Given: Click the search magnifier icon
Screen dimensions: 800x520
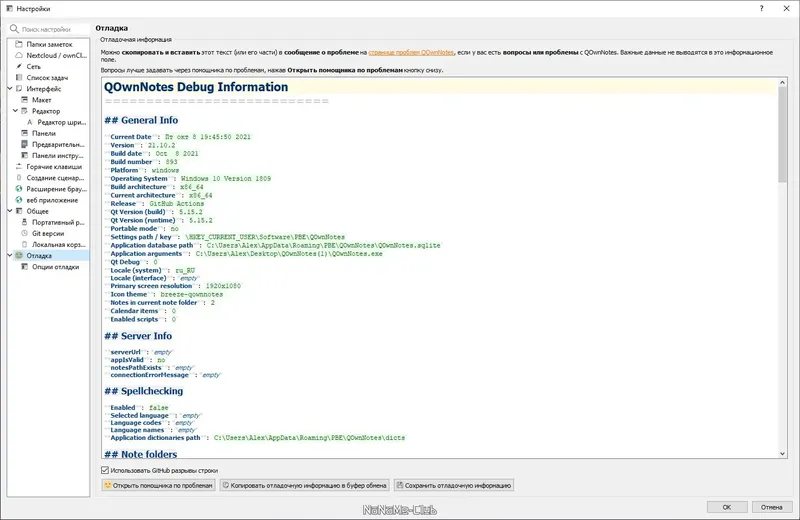Looking at the screenshot, I should click(x=14, y=29).
